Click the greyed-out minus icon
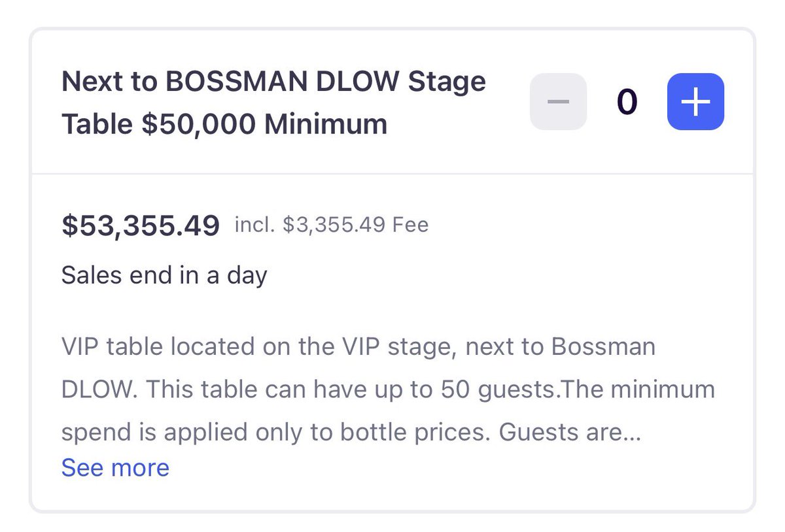This screenshot has height=532, width=785. point(558,102)
